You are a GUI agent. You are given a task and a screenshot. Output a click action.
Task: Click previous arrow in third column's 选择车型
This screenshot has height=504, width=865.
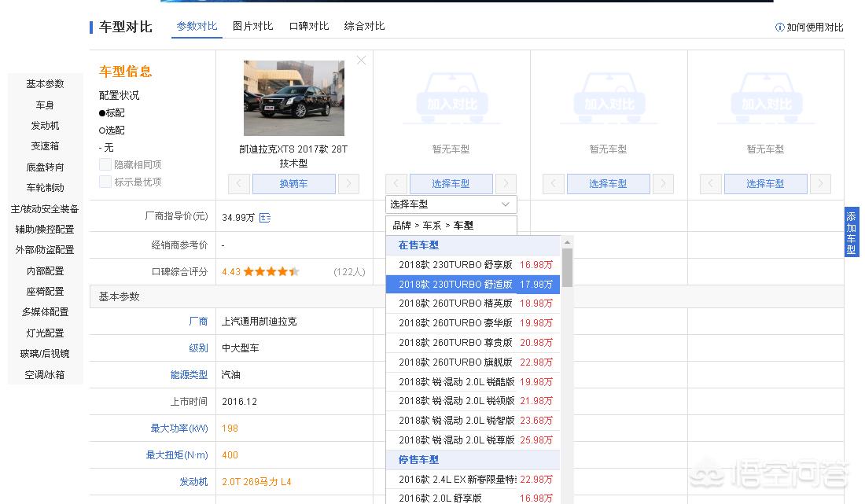tap(553, 184)
